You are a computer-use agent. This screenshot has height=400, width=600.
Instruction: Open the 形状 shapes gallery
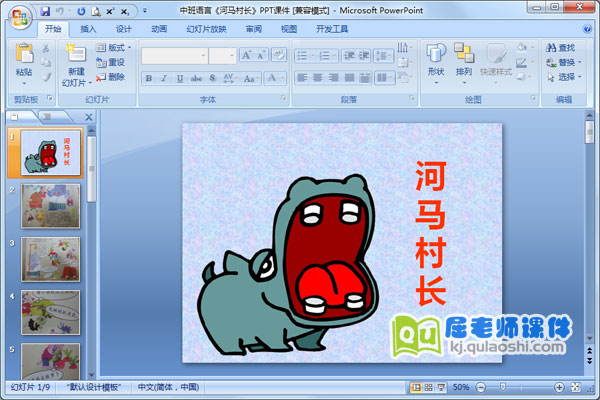coord(436,61)
